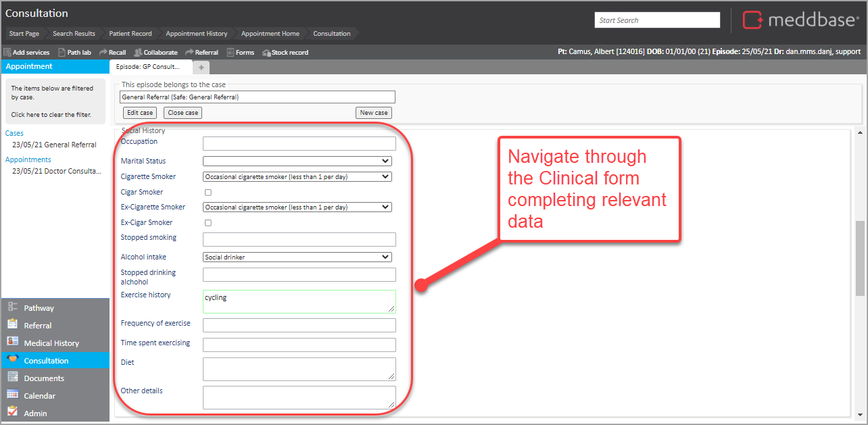This screenshot has height=425, width=868.
Task: Click the Add services toolbar icon
Action: click(x=7, y=52)
